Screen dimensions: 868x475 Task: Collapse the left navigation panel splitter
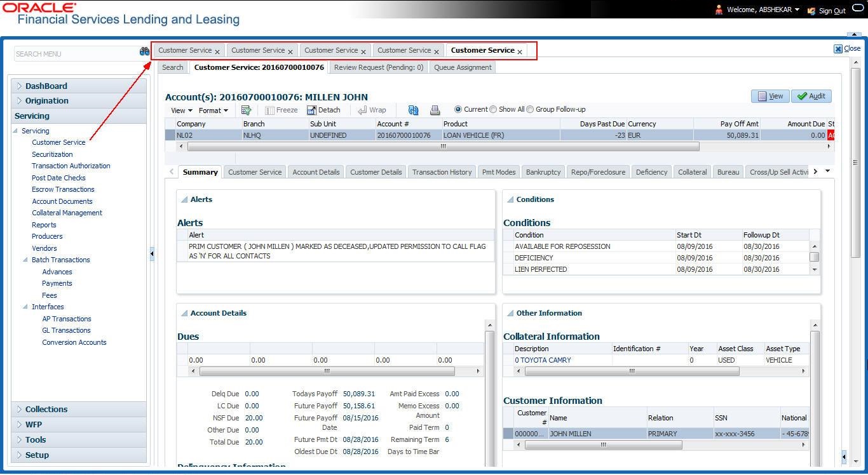152,254
